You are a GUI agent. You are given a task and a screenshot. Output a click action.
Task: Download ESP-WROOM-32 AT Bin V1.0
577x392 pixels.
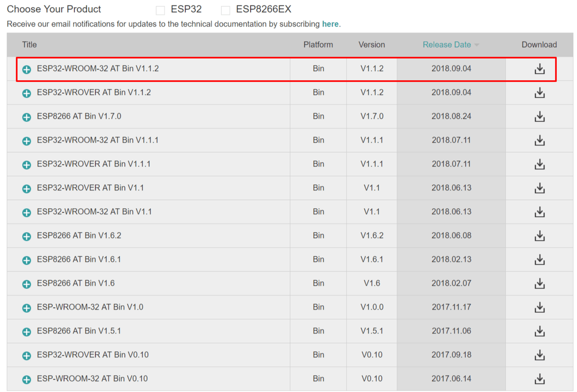(x=539, y=307)
